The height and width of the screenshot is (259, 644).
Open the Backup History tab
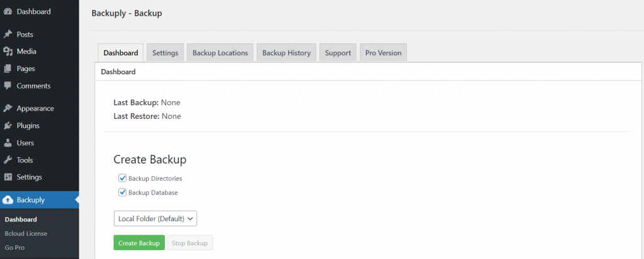(x=286, y=53)
